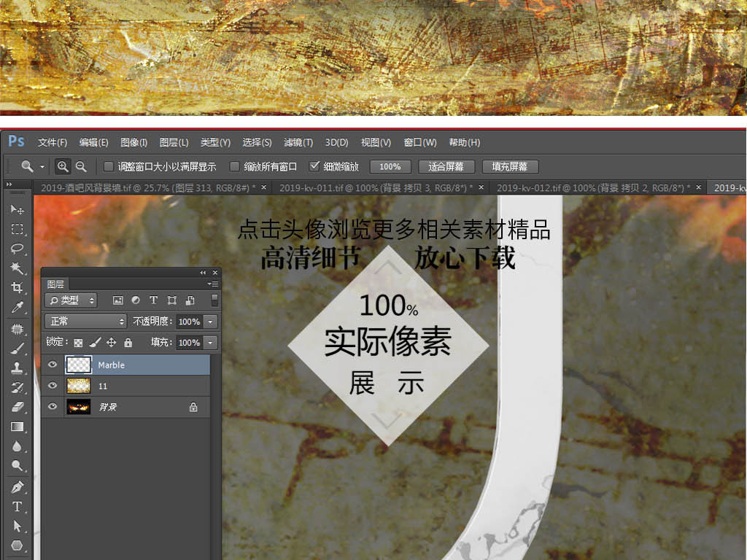The height and width of the screenshot is (560, 747).
Task: Select the Magic Wand tool
Action: (18, 268)
